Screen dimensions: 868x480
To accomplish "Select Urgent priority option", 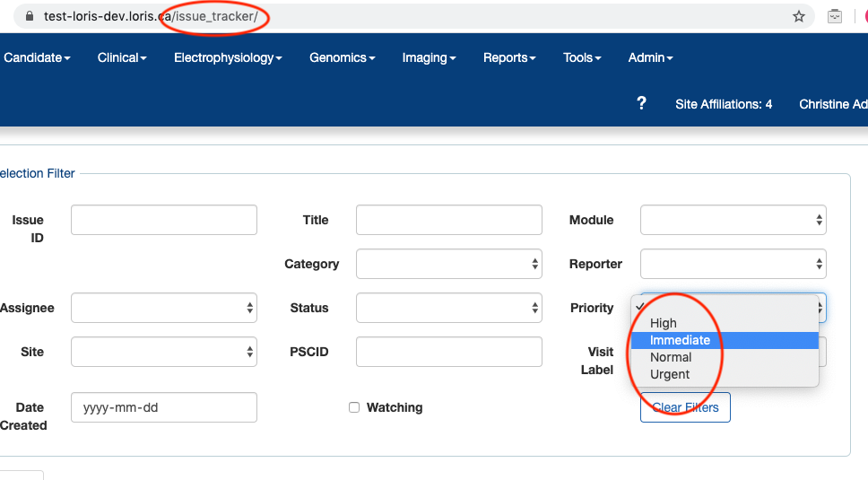I will tap(725, 374).
